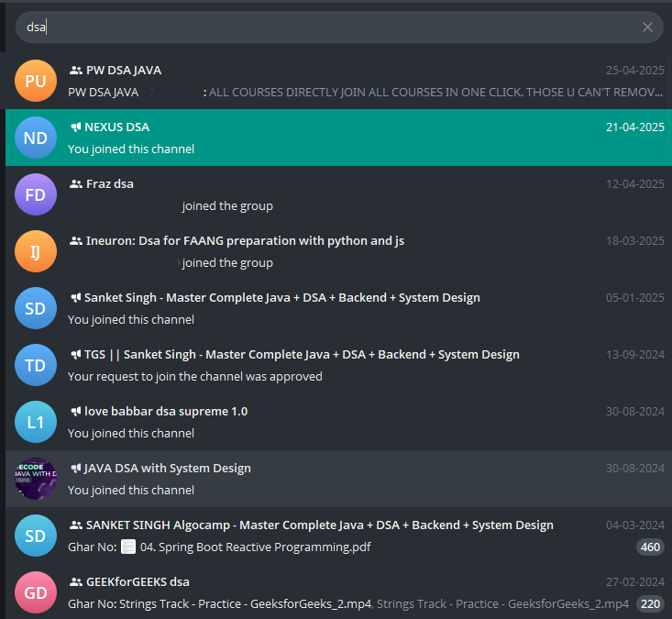Open TGS || Sanket Singh channel title
The height and width of the screenshot is (619, 672).
[302, 355]
